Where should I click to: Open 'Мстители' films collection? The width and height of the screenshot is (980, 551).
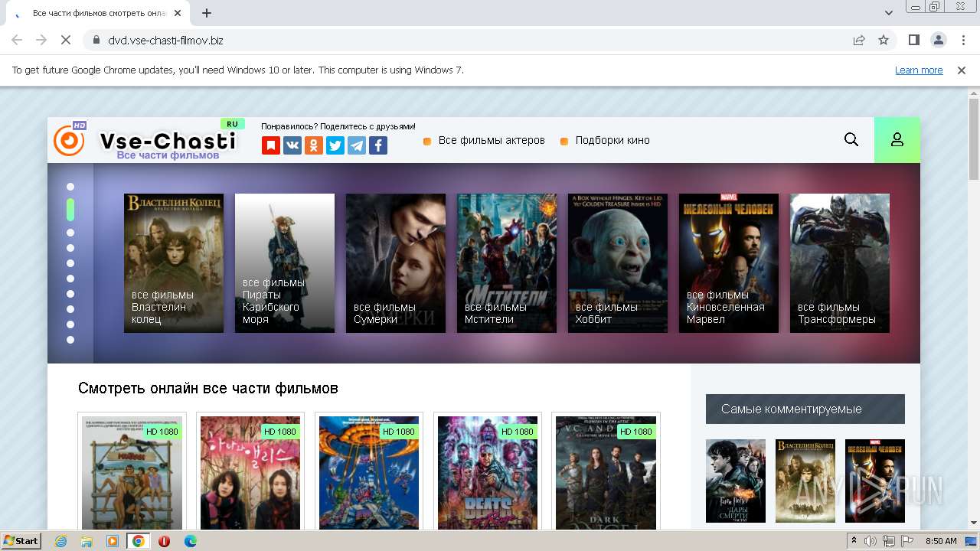pyautogui.click(x=507, y=263)
